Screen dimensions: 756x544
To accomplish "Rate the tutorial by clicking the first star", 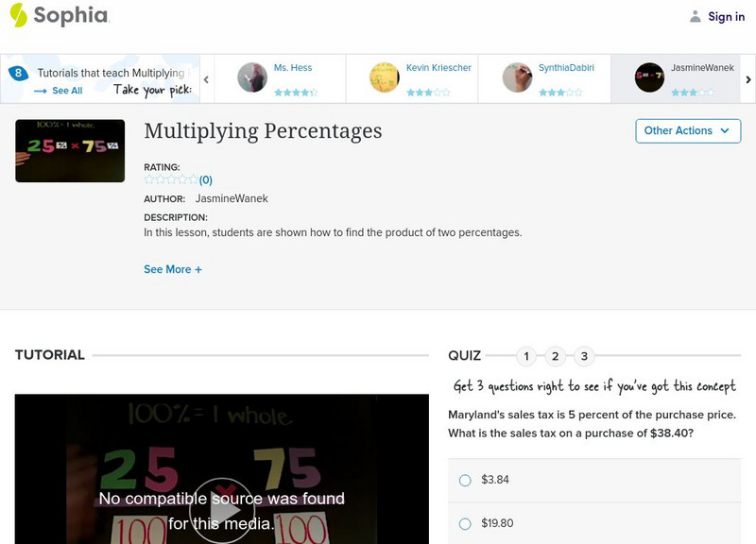I will click(x=147, y=178).
